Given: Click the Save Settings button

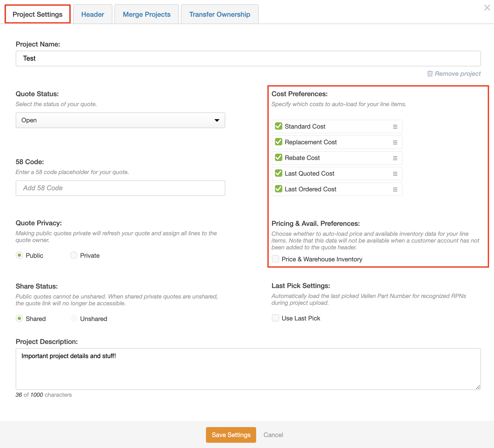Looking at the screenshot, I should click(x=231, y=435).
